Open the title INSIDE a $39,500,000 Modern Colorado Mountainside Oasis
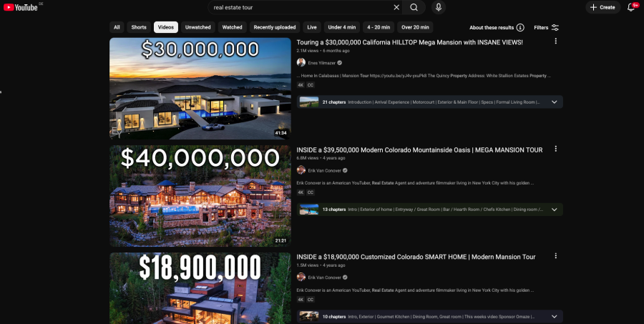This screenshot has height=324, width=644. [419, 150]
